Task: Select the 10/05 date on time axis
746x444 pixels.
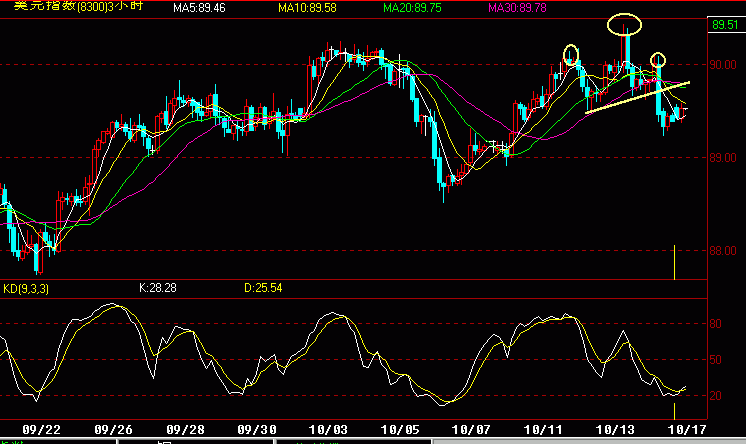Action: tap(400, 430)
